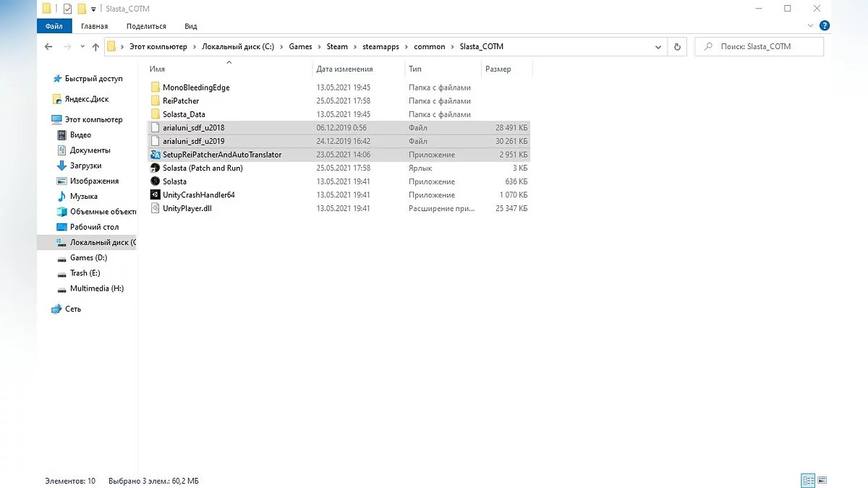Viewport: 868px width, 488px height.
Task: Open Help with the question mark icon
Action: [824, 26]
